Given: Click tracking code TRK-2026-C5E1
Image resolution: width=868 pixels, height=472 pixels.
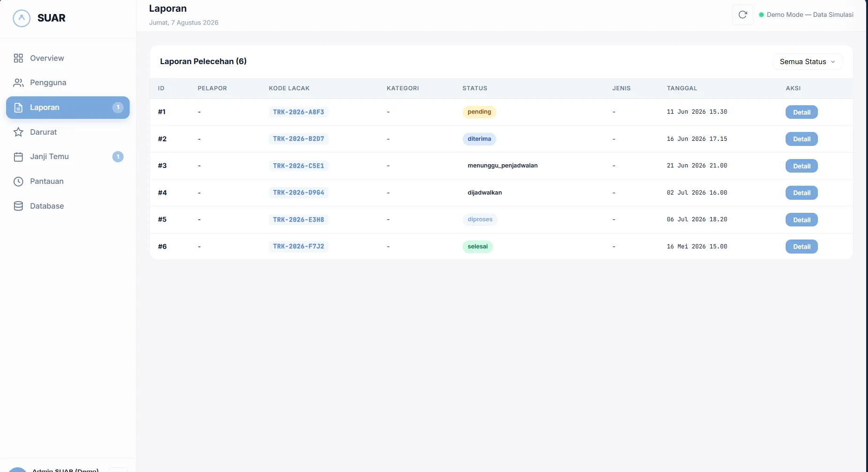Looking at the screenshot, I should (x=299, y=166).
